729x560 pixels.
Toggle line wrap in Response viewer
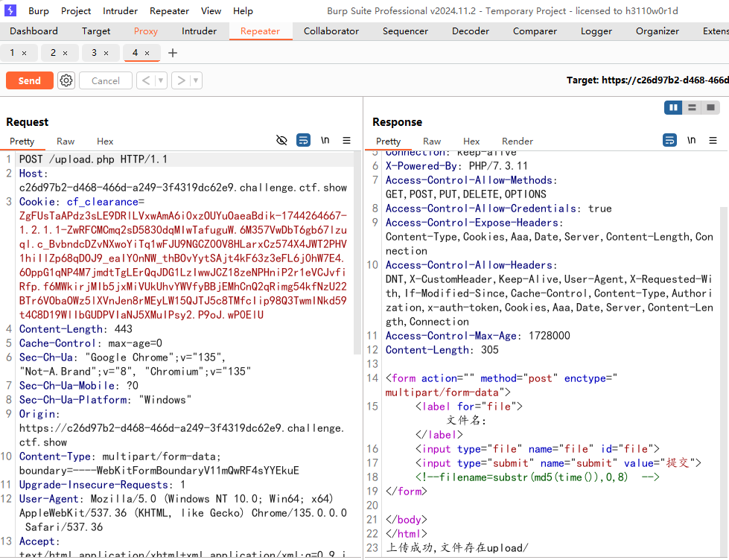tap(670, 140)
